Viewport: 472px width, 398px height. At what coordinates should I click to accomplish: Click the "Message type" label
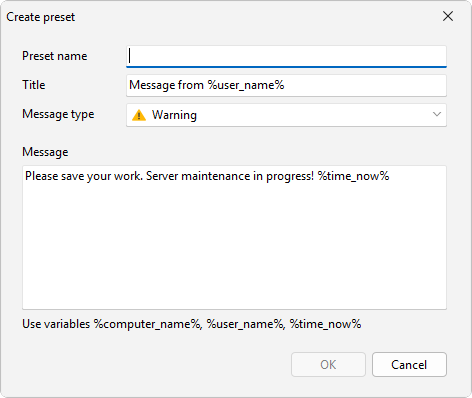point(58,114)
